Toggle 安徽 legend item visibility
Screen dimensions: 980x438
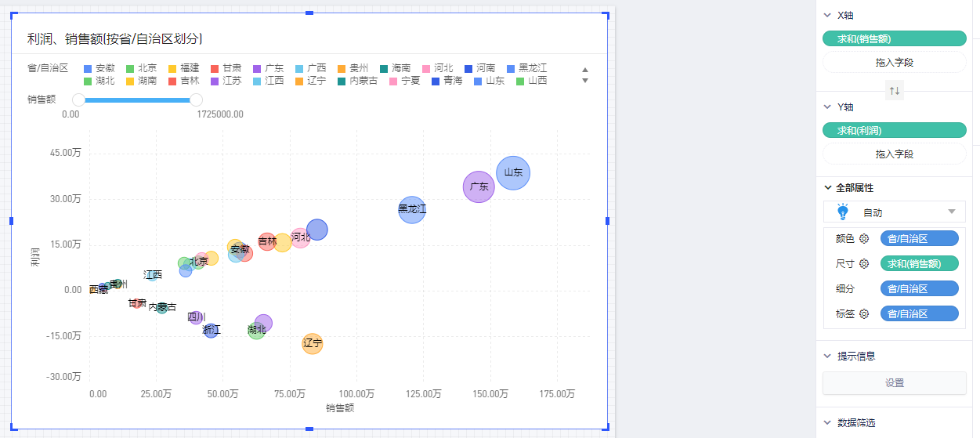tap(99, 68)
